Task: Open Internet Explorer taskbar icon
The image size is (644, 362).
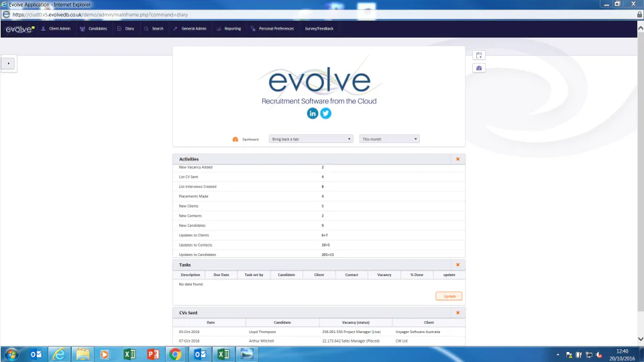Action: click(59, 354)
